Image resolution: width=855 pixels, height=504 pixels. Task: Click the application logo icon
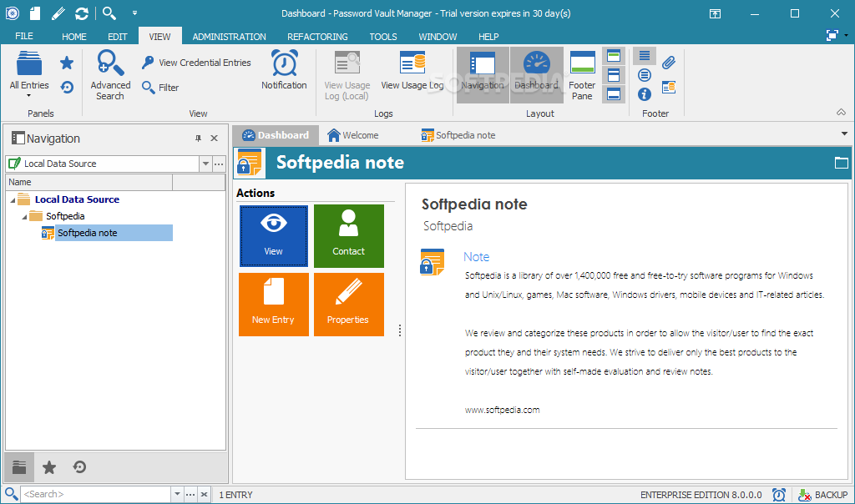[x=12, y=13]
